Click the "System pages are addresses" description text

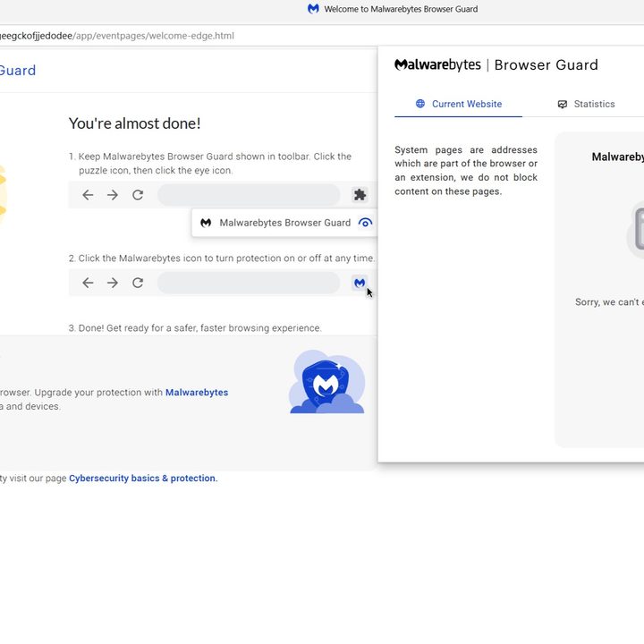click(466, 171)
